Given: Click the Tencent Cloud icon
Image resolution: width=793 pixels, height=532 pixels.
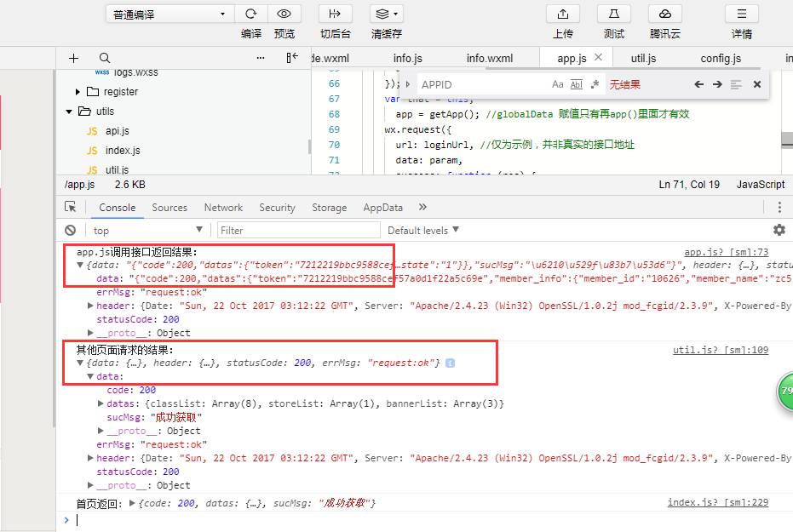Looking at the screenshot, I should pyautogui.click(x=665, y=14).
